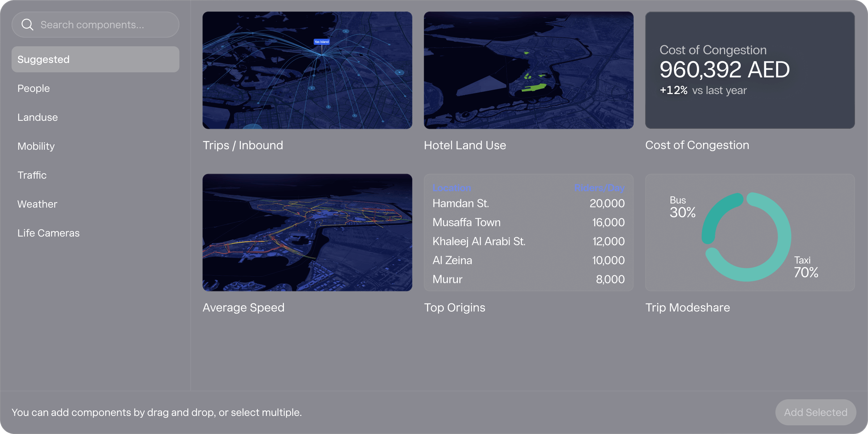Select the Cost of Congestion card
Viewport: 868px width, 434px height.
[x=750, y=70]
